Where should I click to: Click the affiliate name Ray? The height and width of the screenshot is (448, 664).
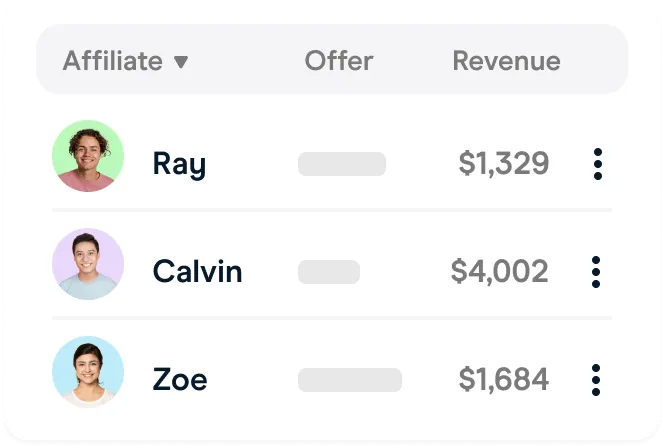[179, 164]
